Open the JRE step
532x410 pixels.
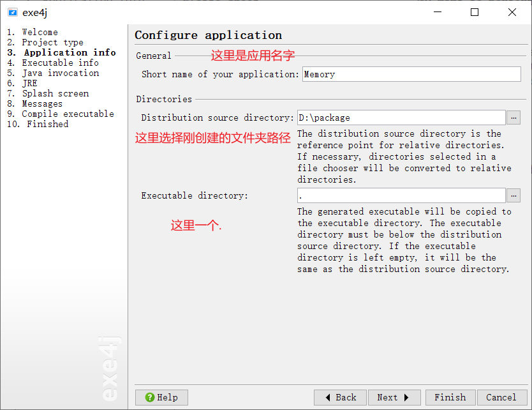point(29,83)
